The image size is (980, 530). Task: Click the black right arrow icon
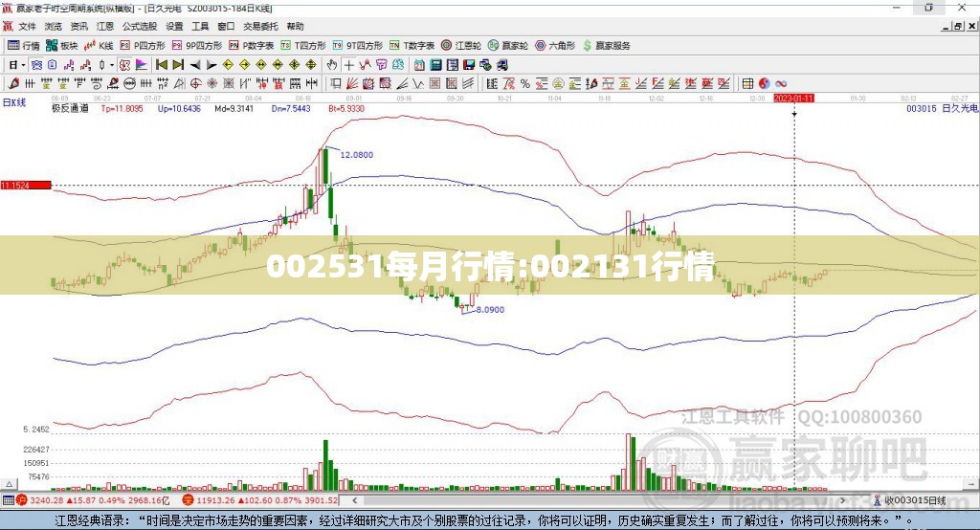(x=212, y=65)
